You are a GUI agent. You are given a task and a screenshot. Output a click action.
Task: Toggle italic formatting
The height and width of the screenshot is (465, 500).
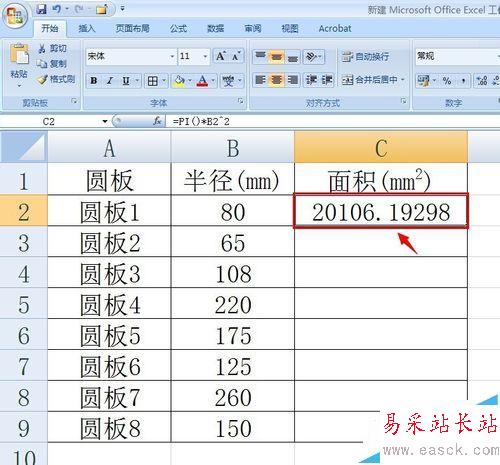click(110, 81)
